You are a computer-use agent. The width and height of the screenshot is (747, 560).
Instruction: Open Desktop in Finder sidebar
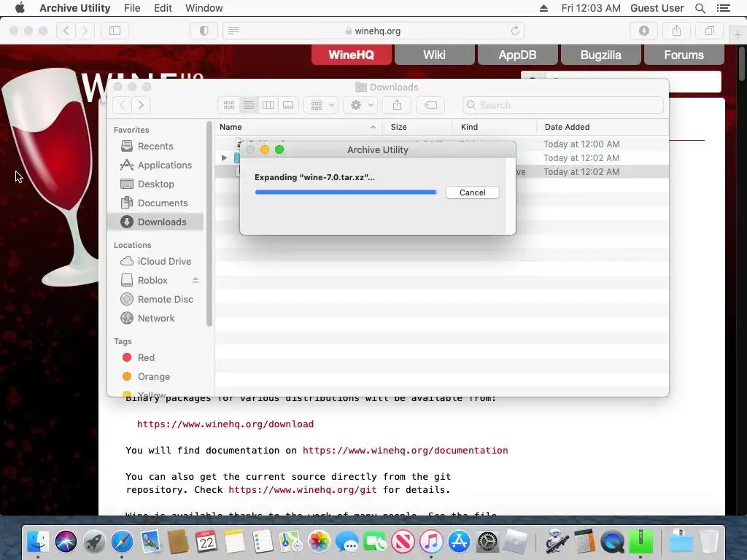pyautogui.click(x=155, y=184)
